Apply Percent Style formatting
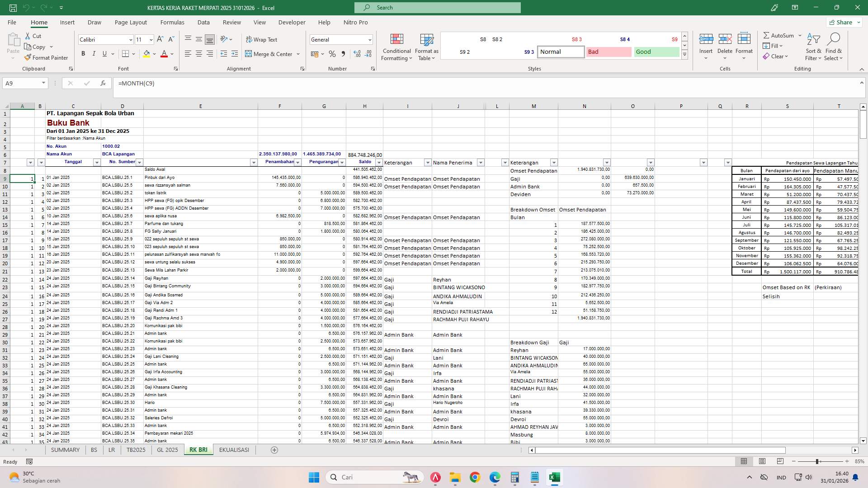This screenshot has width=868, height=488. 332,54
